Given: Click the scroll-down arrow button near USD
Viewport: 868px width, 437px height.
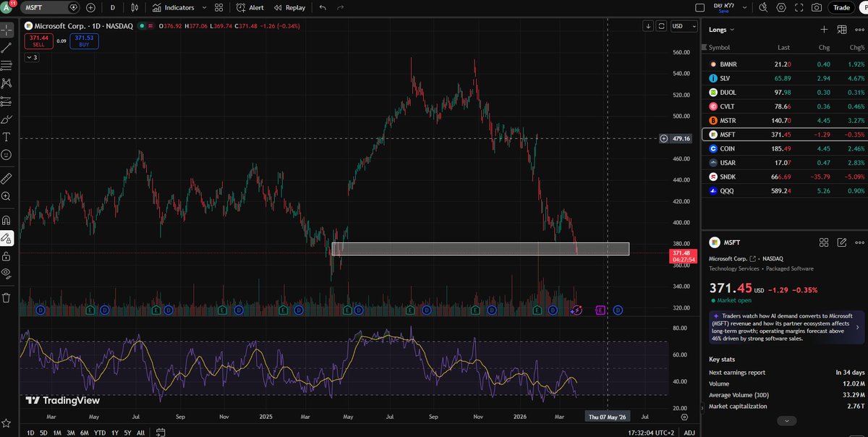Looking at the screenshot, I should [649, 26].
